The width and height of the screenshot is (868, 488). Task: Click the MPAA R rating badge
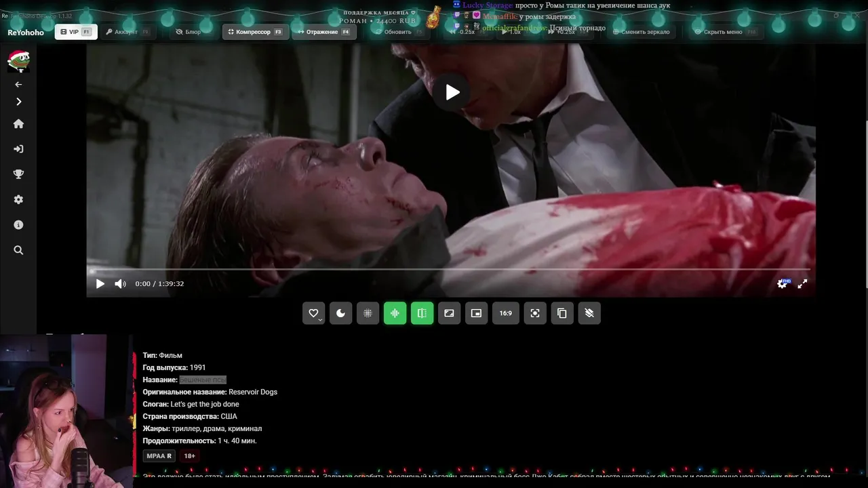point(159,456)
